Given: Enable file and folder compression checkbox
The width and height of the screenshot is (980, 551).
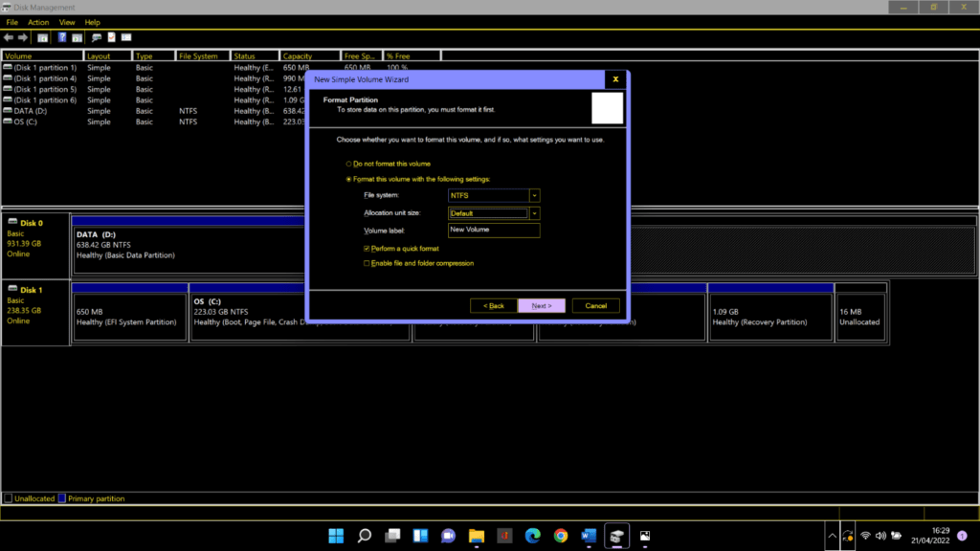Looking at the screenshot, I should point(367,263).
